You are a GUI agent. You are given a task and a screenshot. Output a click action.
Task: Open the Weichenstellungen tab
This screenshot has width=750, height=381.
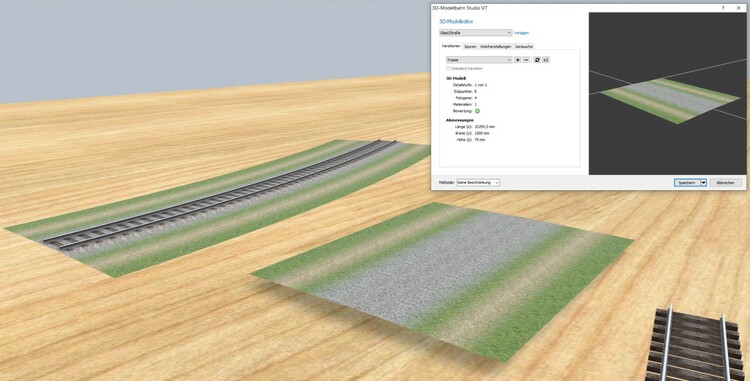(496, 46)
